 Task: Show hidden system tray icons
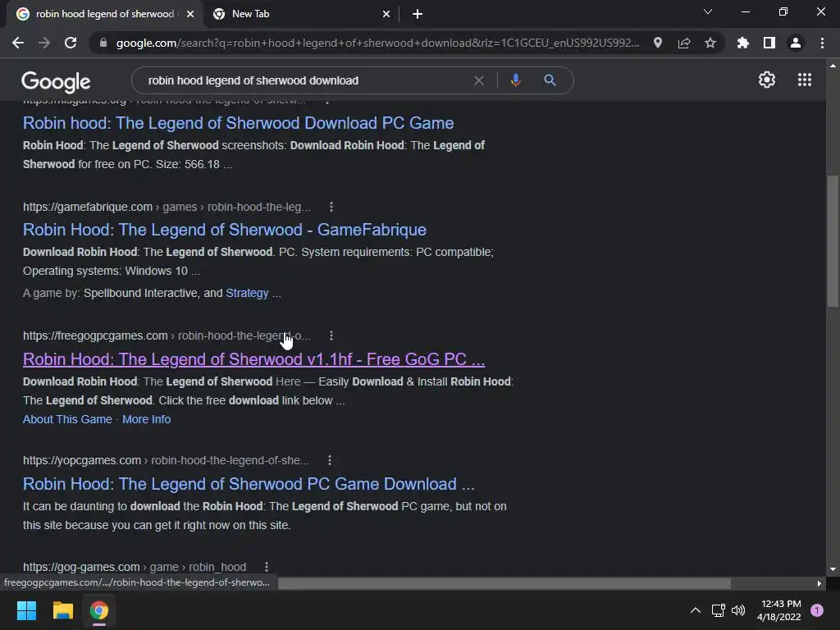(696, 610)
